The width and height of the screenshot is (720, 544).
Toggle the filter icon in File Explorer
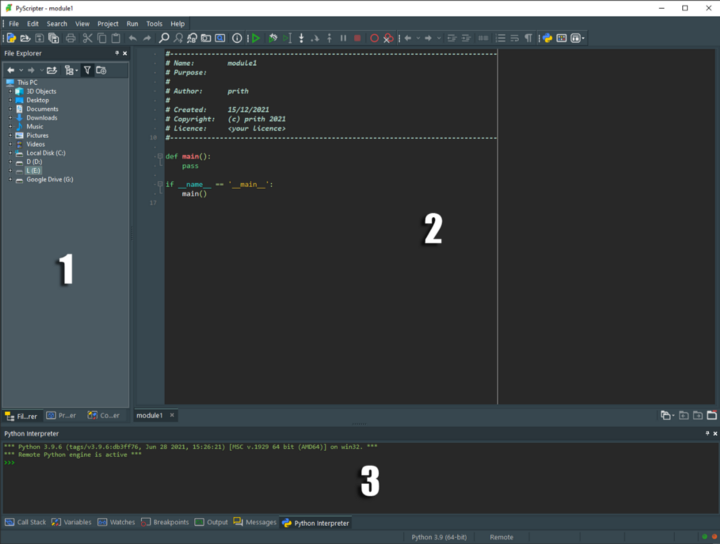87,70
